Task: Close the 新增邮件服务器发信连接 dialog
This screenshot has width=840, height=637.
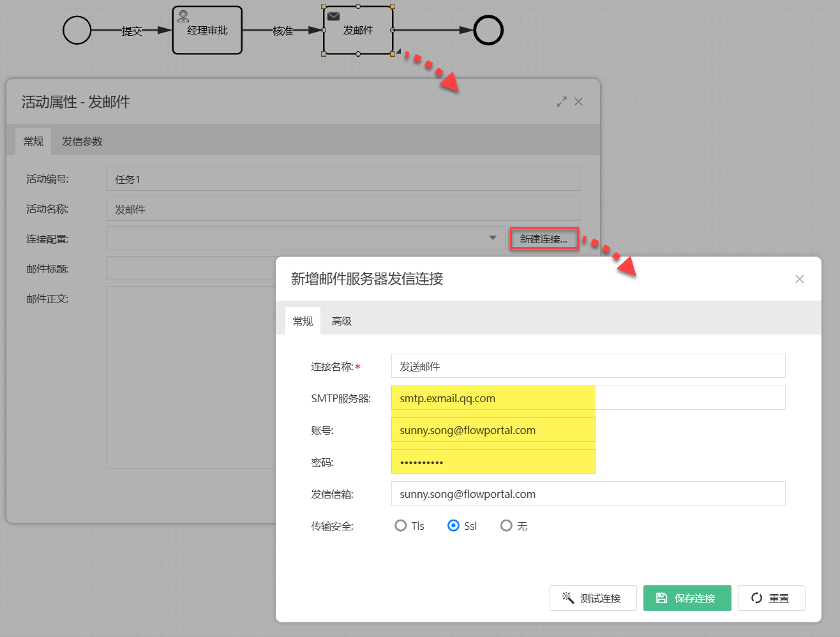Action: tap(799, 279)
